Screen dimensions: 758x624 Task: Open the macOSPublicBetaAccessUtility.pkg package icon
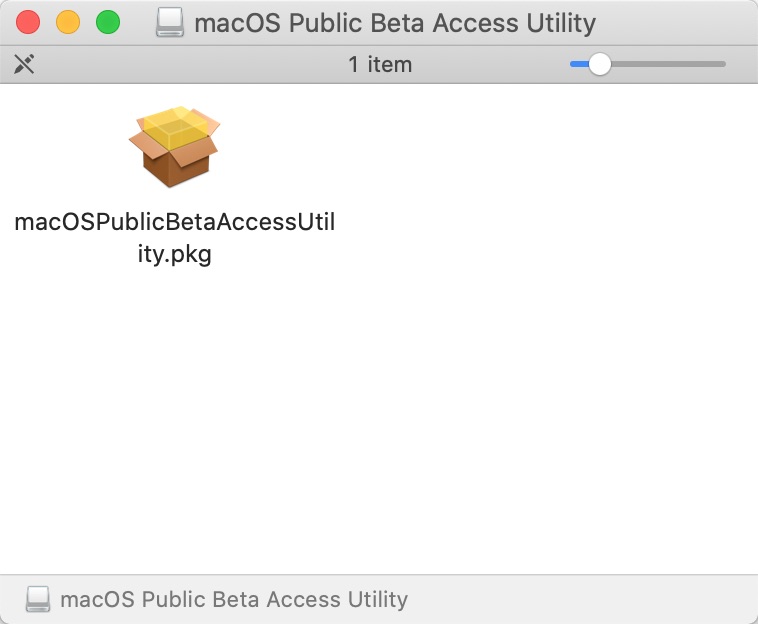tap(174, 148)
